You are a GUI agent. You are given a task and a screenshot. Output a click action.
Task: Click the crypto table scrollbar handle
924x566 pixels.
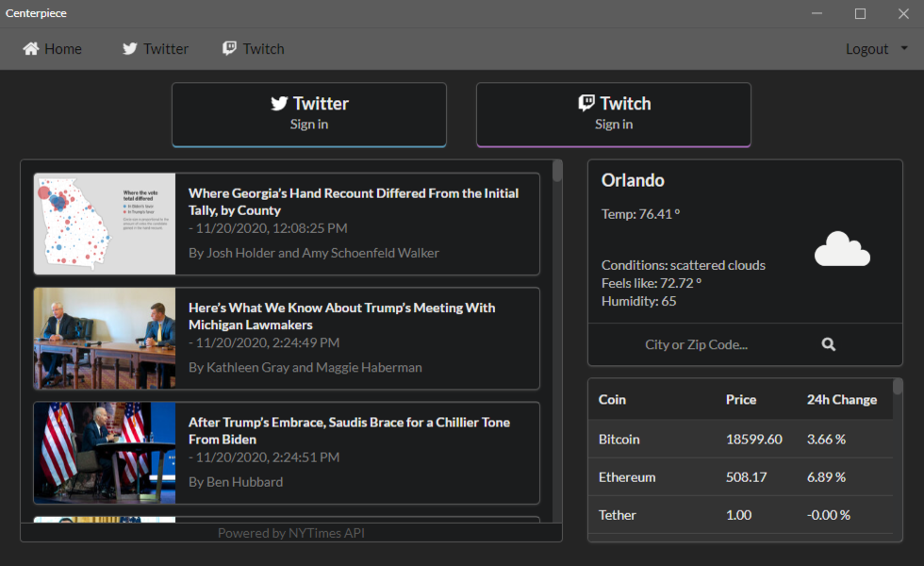898,387
